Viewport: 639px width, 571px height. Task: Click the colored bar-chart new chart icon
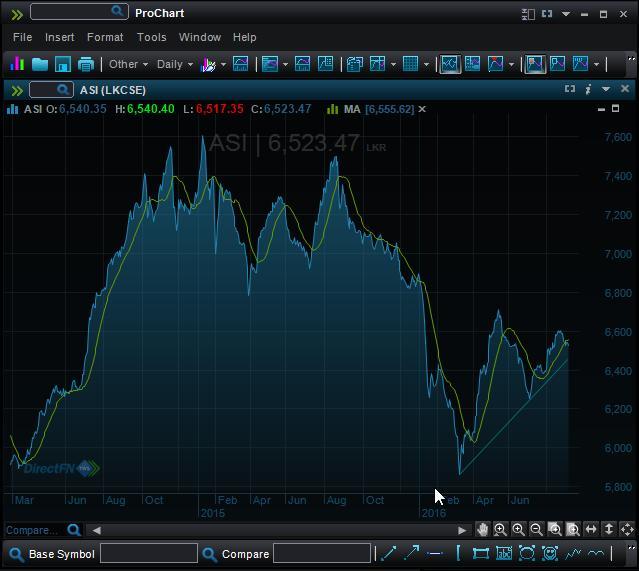pos(17,64)
